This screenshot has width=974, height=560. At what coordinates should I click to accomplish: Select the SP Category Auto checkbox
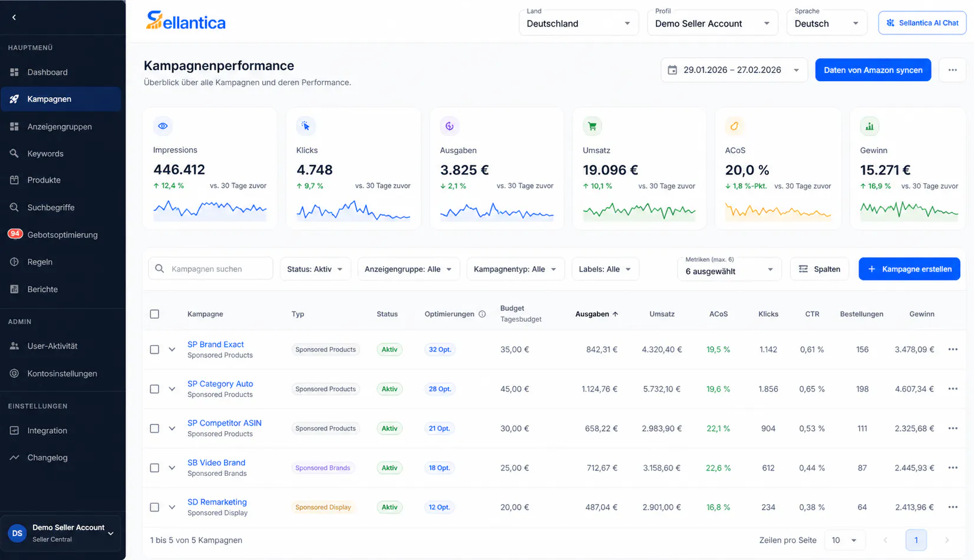[154, 389]
